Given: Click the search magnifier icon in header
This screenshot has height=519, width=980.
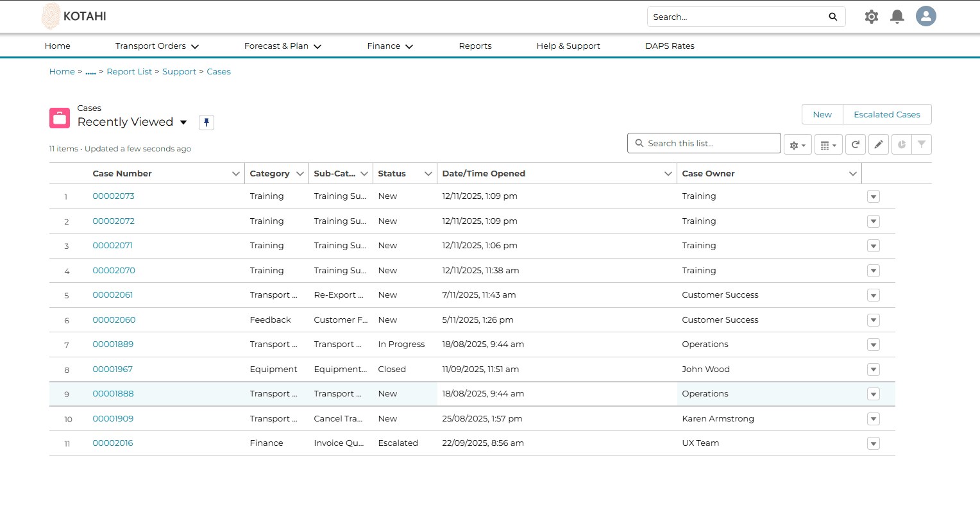Looking at the screenshot, I should pyautogui.click(x=832, y=17).
